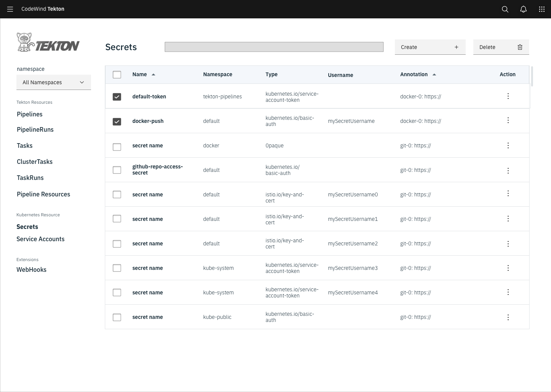Uncheck the default-token row checkbox
Viewport: 551px width, 392px height.
click(117, 96)
